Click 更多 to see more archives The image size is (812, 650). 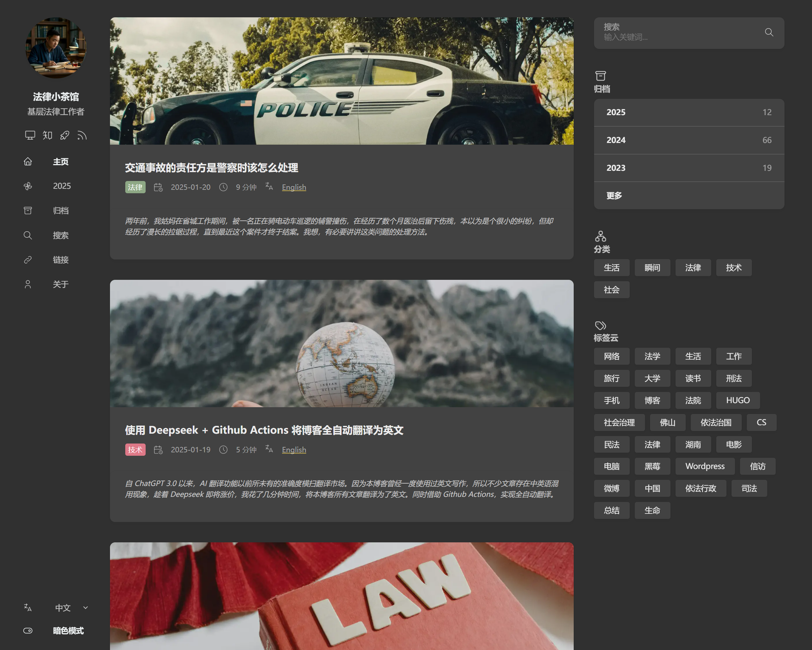pyautogui.click(x=689, y=196)
